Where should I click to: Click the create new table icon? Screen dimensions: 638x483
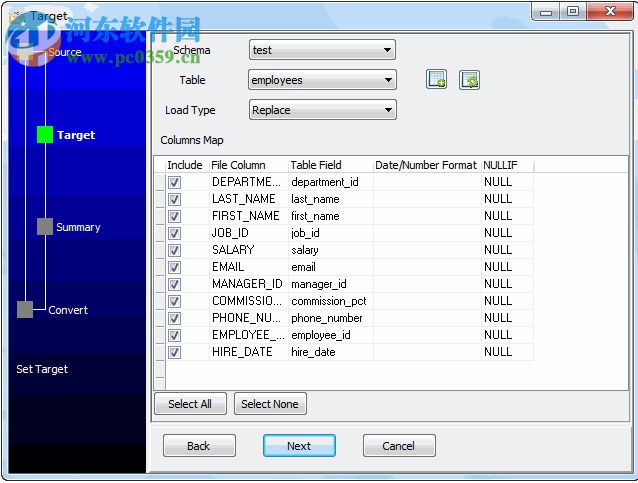[x=436, y=79]
